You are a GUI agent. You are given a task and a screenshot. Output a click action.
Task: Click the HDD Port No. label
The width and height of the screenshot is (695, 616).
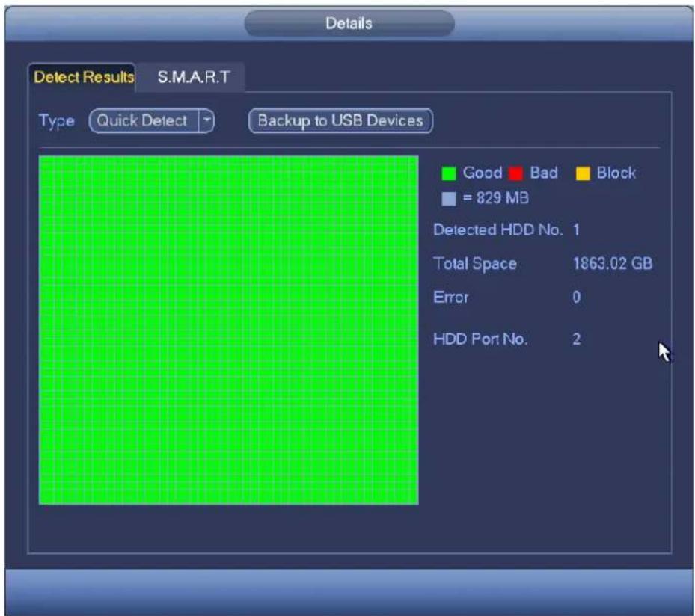(x=480, y=339)
